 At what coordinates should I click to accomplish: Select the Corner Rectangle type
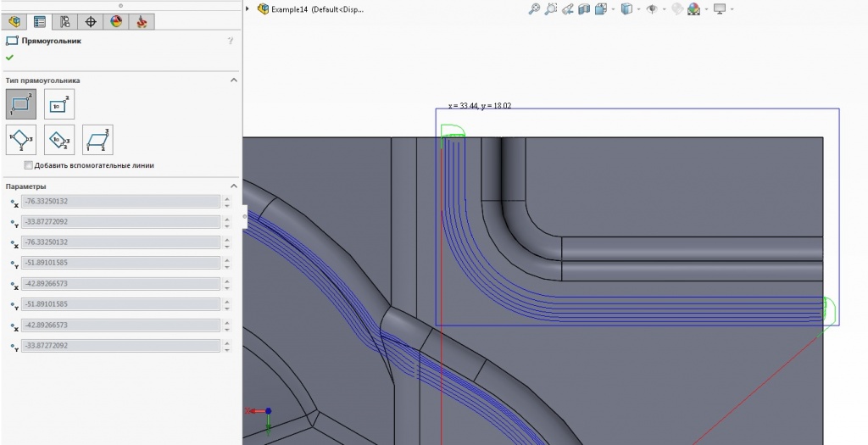click(x=21, y=104)
